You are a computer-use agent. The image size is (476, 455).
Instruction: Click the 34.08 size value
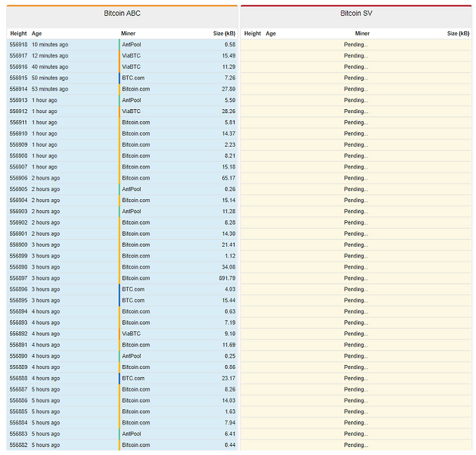pyautogui.click(x=229, y=267)
